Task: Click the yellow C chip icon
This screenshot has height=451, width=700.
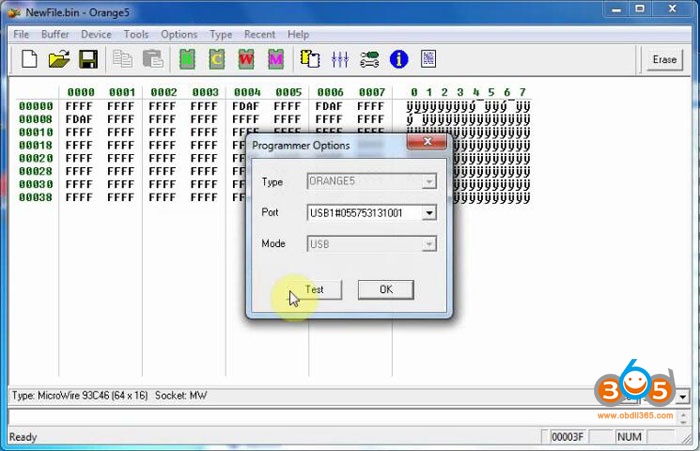Action: pyautogui.click(x=217, y=59)
